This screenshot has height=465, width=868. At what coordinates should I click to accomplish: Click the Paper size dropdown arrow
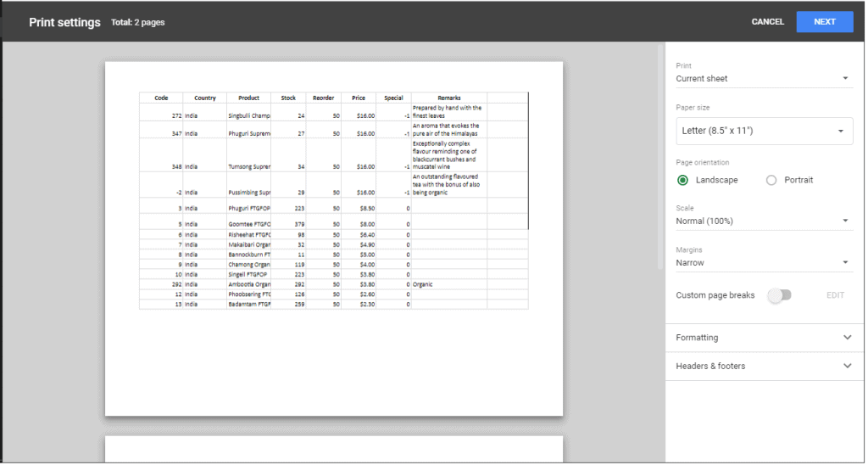point(840,132)
